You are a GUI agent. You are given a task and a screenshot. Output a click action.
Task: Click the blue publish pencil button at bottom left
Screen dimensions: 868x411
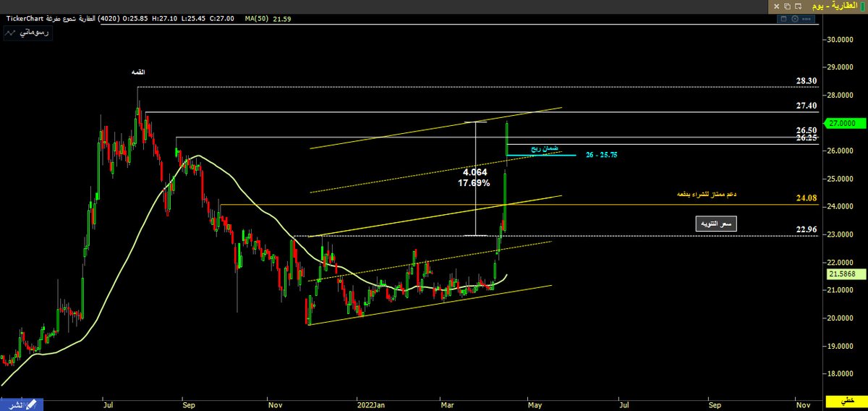[x=22, y=404]
